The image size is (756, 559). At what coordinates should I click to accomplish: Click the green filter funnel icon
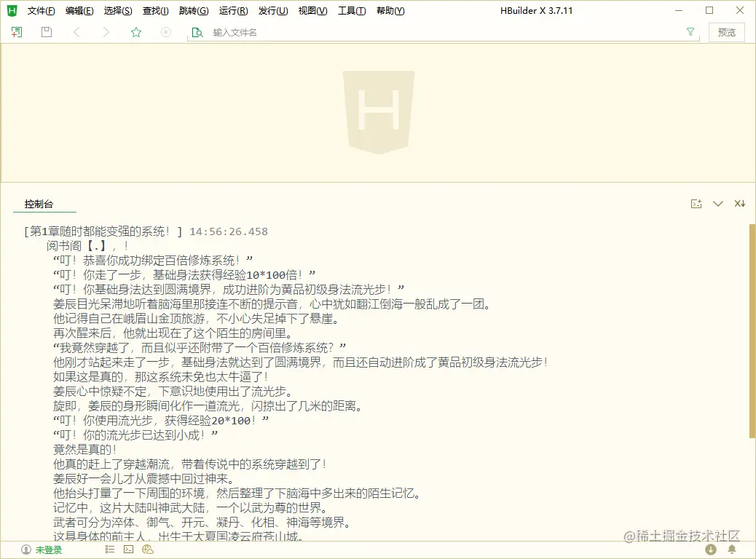point(690,32)
